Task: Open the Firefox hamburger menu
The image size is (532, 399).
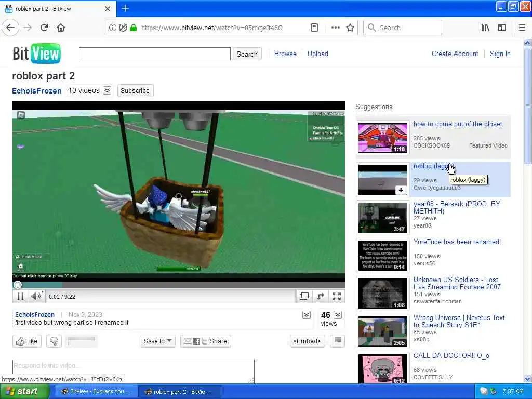Action: (x=522, y=28)
